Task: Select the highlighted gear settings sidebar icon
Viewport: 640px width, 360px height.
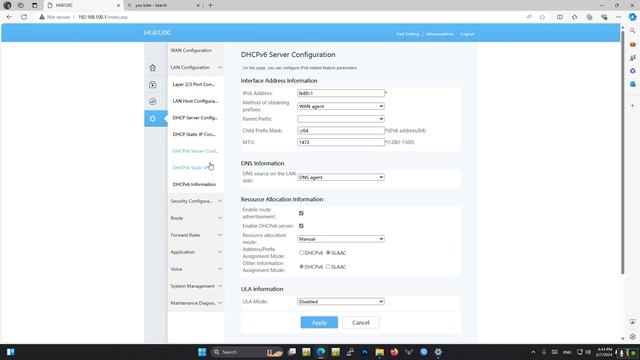Action: (153, 118)
